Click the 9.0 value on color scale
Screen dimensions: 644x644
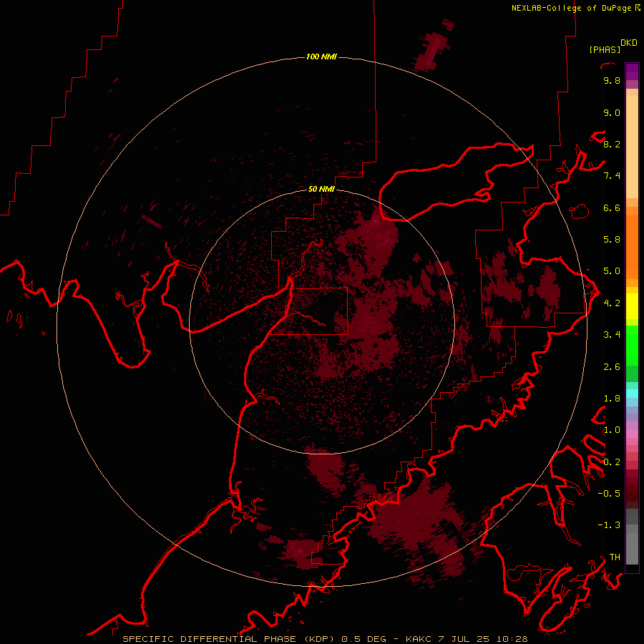point(612,112)
